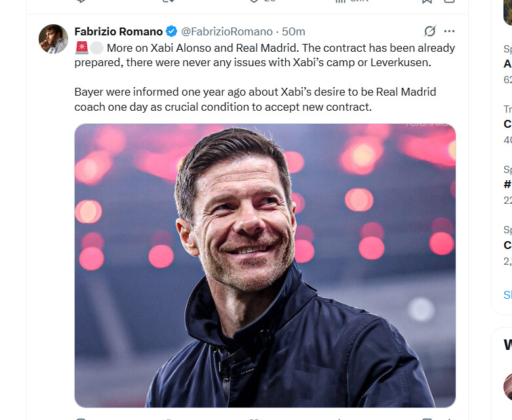The width and height of the screenshot is (512, 420).
Task: Click the red siren emoji in tweet
Action: pyautogui.click(x=82, y=48)
